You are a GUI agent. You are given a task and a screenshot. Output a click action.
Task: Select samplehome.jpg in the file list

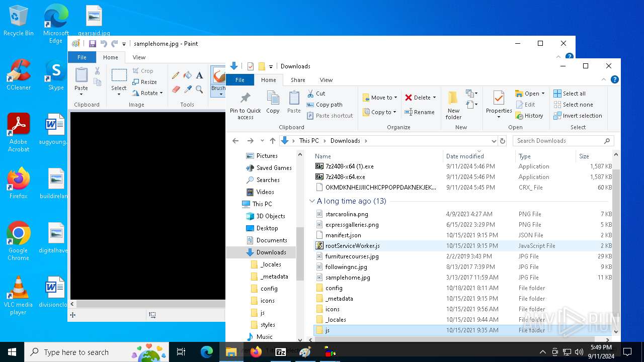[x=348, y=278]
